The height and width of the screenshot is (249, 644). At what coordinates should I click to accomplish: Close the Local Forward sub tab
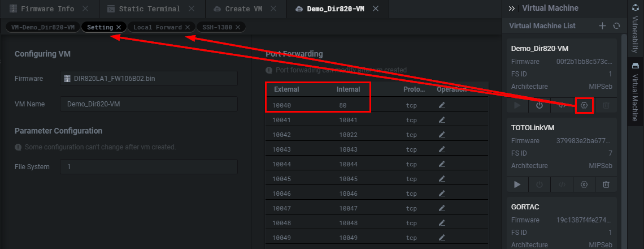tap(188, 27)
